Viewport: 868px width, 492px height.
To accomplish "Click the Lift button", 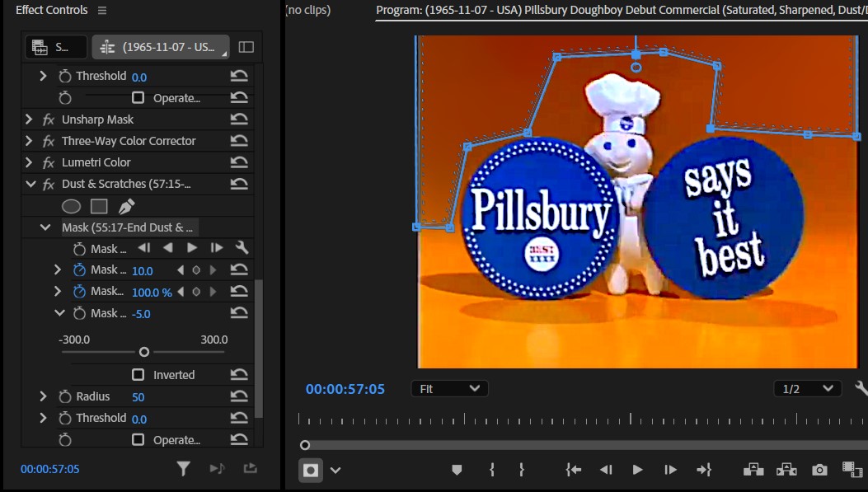I will 753,469.
